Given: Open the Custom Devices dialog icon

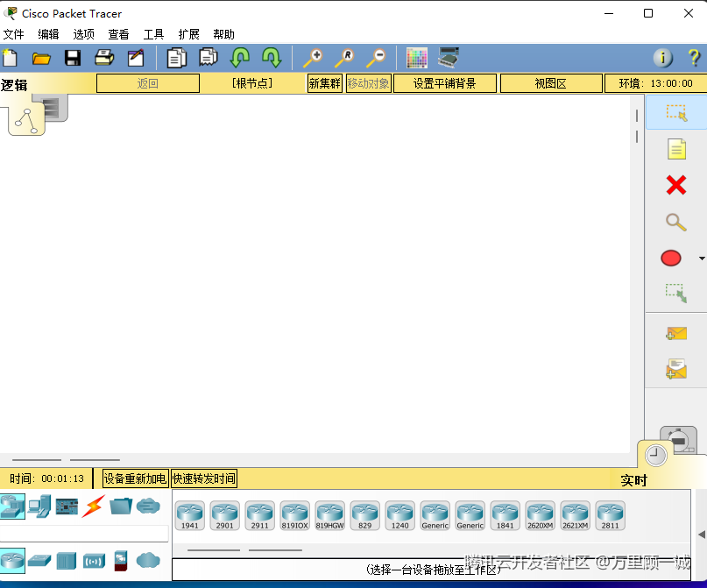Looking at the screenshot, I should [449, 58].
